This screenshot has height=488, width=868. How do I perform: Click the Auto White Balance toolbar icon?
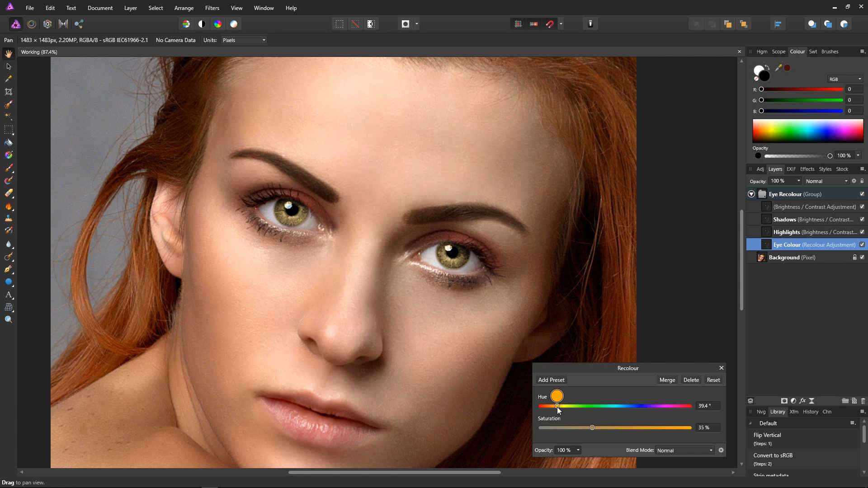point(234,24)
